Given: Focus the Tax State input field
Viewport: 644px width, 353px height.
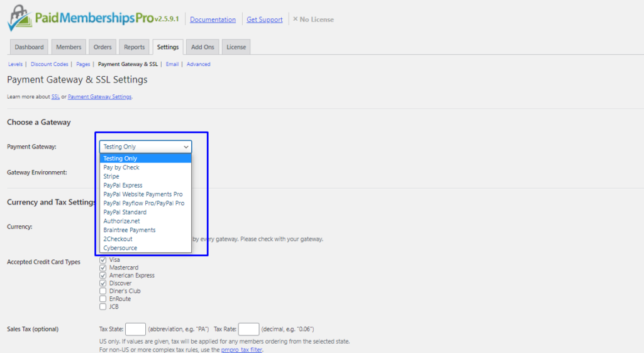Looking at the screenshot, I should point(136,329).
